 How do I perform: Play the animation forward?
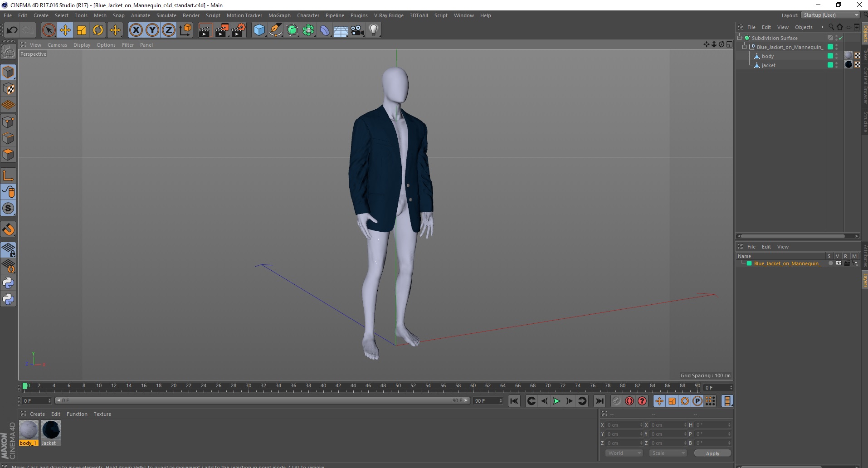(x=556, y=401)
